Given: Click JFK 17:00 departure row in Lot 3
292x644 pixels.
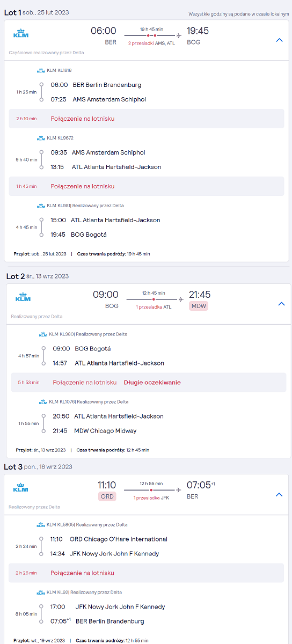Looking at the screenshot, I should click(x=108, y=607).
